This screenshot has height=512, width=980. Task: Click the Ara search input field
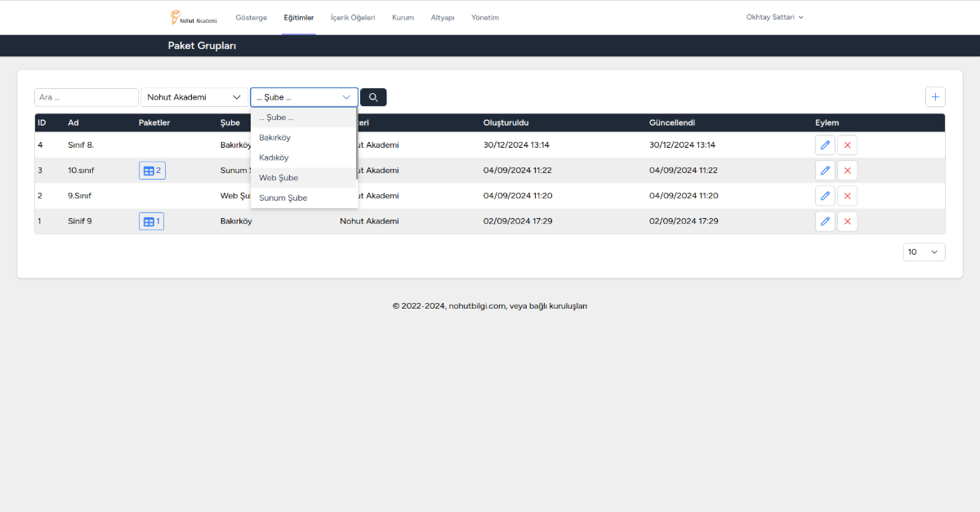tap(87, 97)
